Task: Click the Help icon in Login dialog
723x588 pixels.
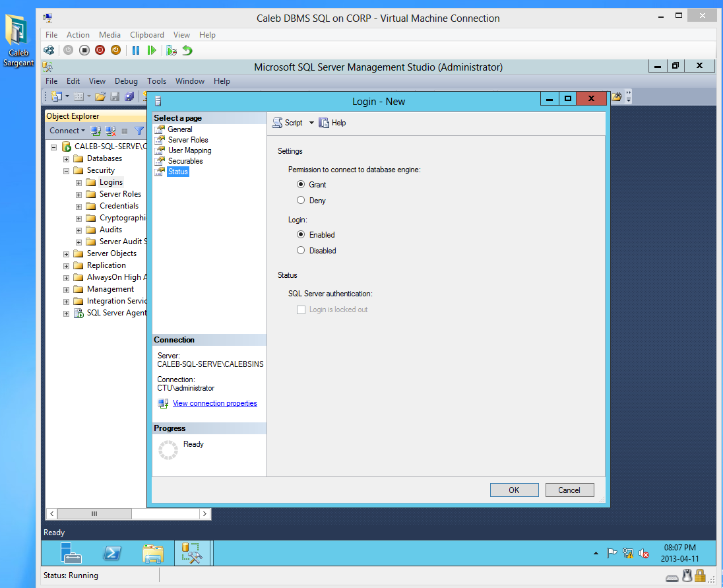Action: [324, 123]
